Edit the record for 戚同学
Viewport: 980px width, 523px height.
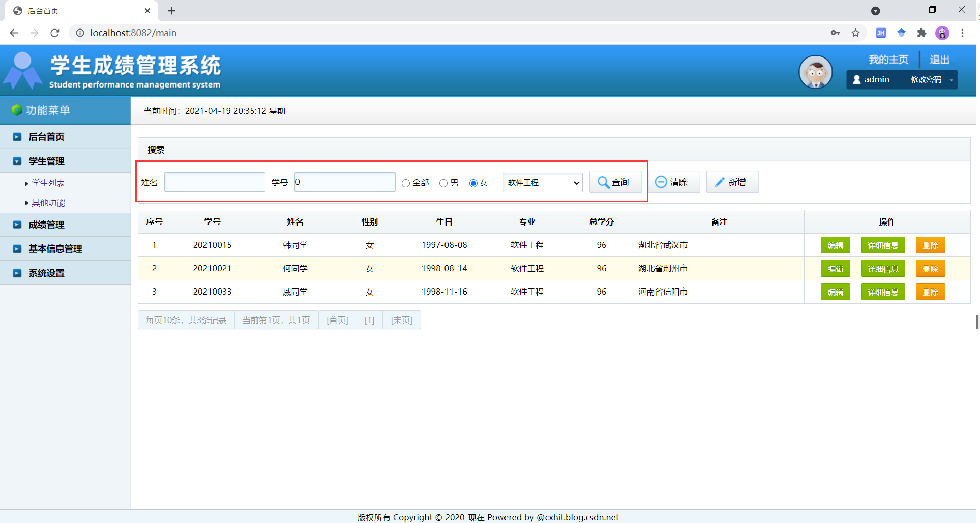[x=835, y=292]
